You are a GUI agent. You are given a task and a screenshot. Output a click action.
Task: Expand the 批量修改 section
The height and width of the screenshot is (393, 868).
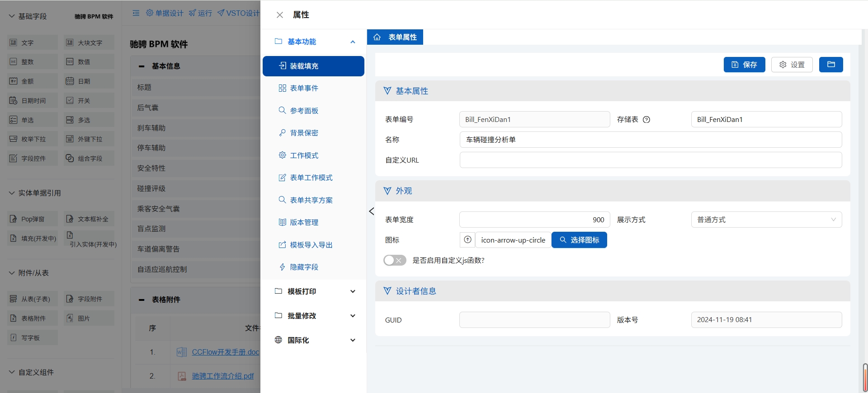(x=315, y=316)
